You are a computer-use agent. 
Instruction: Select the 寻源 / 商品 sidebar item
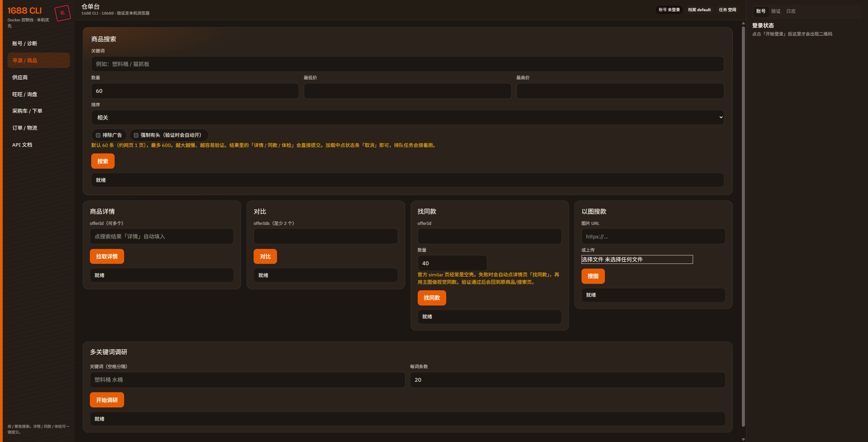tap(38, 60)
